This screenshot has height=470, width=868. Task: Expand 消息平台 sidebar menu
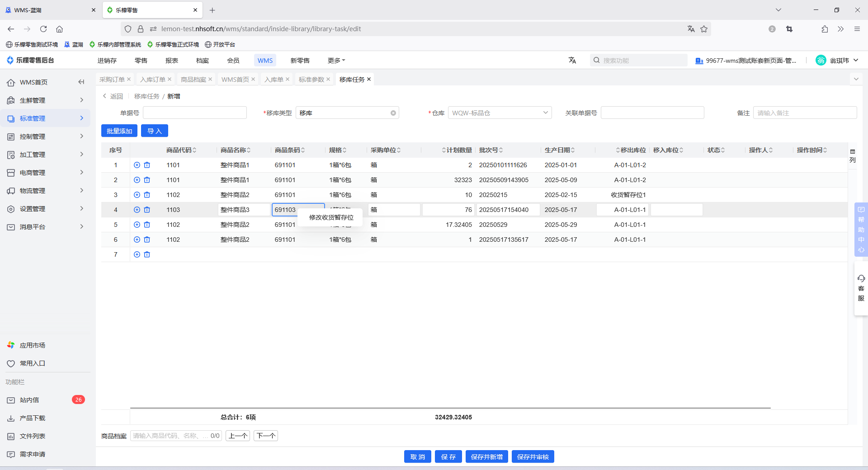(45, 227)
